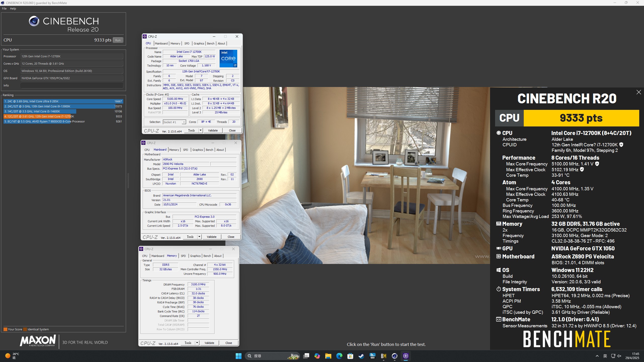The height and width of the screenshot is (362, 644).
Task: Select the AMD Ryzen 7 9800X3D ranking row
Action: [63, 121]
